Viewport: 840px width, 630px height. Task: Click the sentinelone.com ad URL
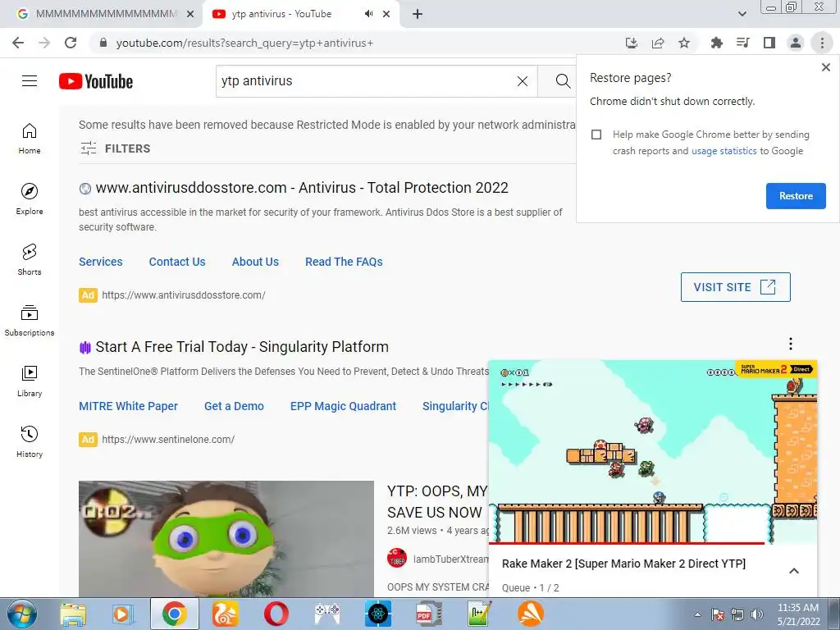point(168,440)
